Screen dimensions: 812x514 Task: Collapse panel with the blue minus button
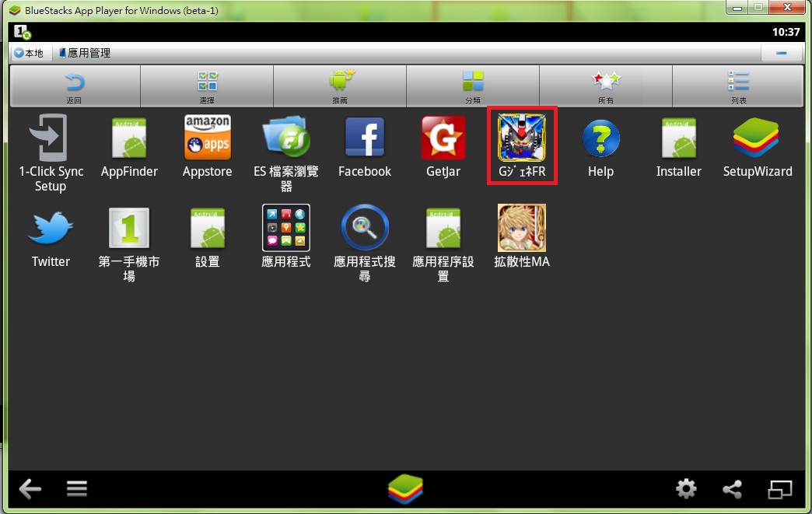[x=782, y=53]
